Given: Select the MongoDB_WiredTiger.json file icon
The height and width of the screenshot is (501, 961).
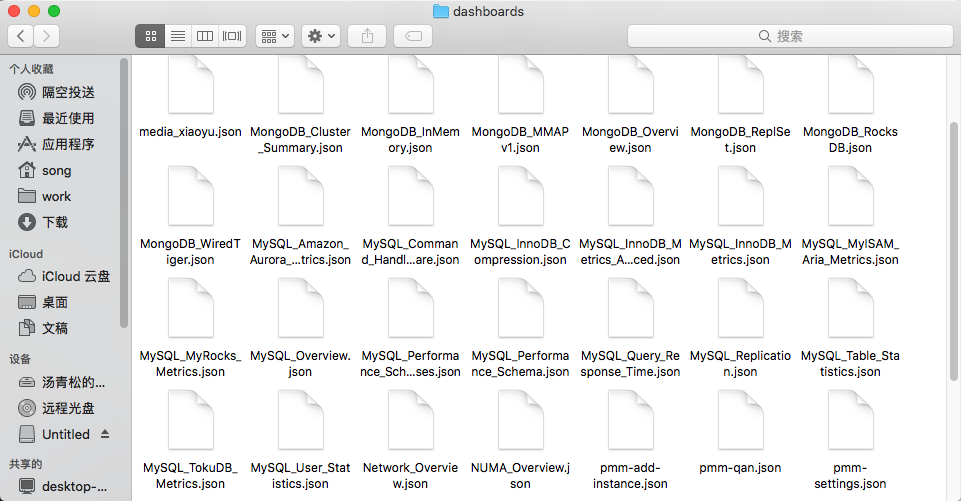Looking at the screenshot, I should pyautogui.click(x=191, y=196).
